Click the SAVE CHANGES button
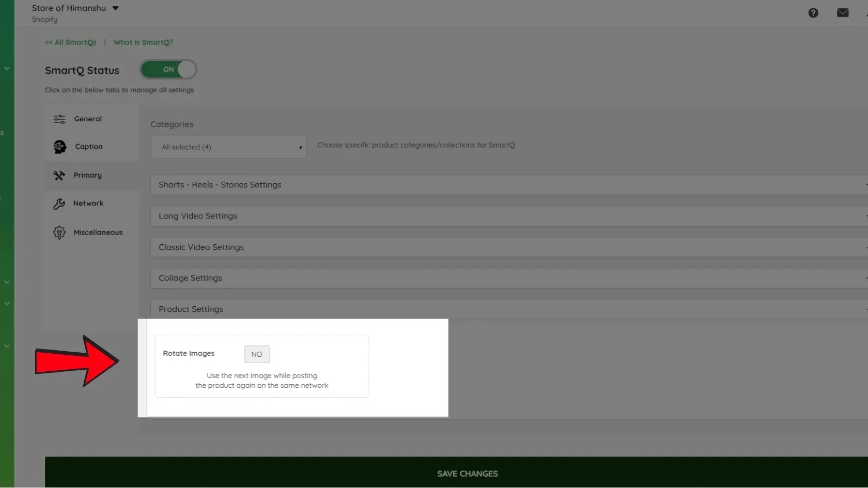This screenshot has width=868, height=488. click(456, 473)
